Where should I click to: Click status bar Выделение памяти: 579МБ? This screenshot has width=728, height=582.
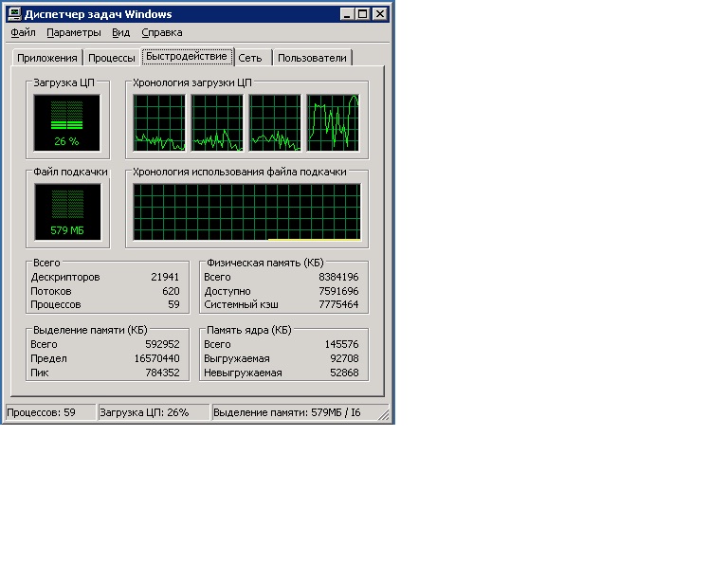point(287,412)
